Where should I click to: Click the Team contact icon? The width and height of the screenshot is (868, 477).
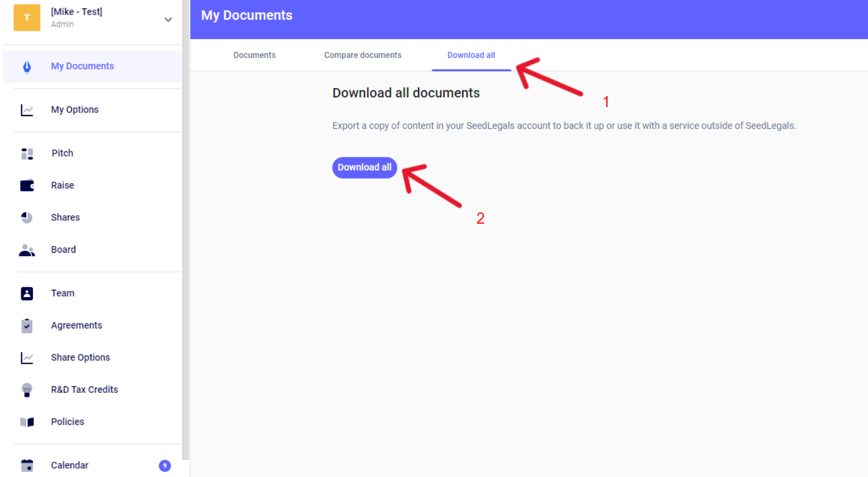click(27, 294)
